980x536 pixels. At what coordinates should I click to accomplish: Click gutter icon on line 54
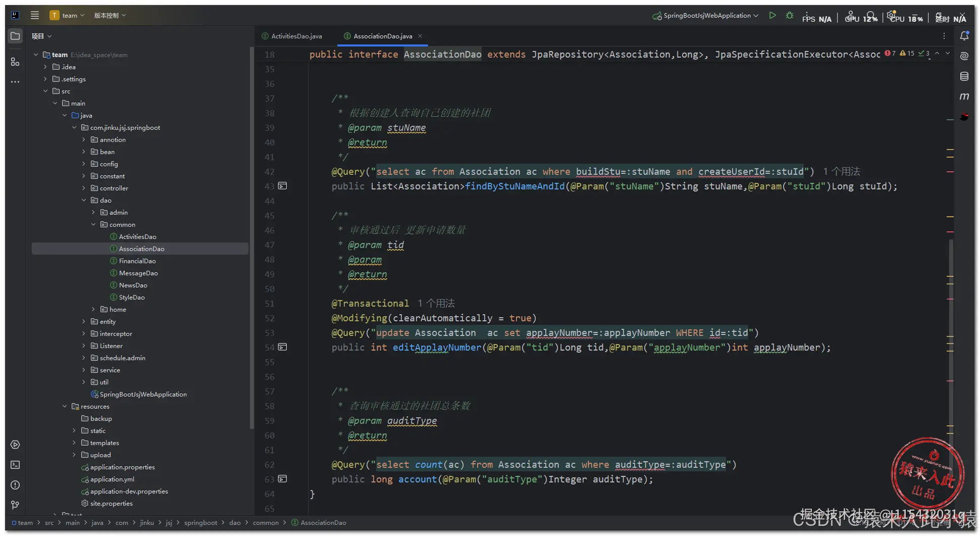tap(283, 347)
